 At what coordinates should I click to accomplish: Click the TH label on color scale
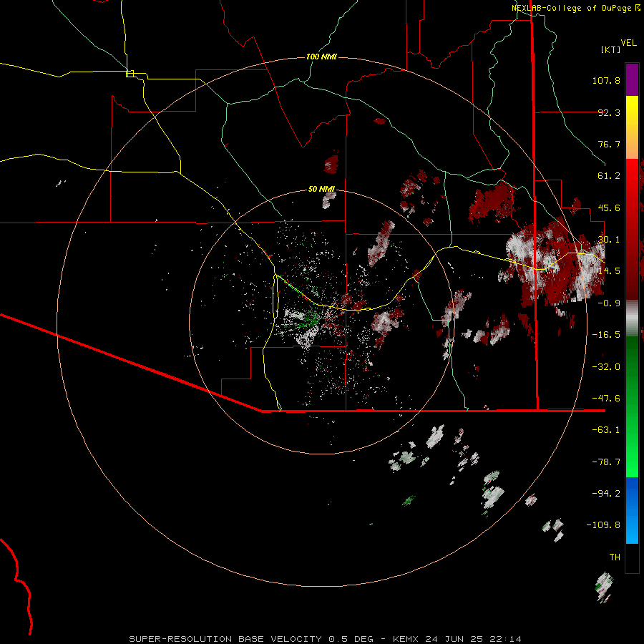615,557
